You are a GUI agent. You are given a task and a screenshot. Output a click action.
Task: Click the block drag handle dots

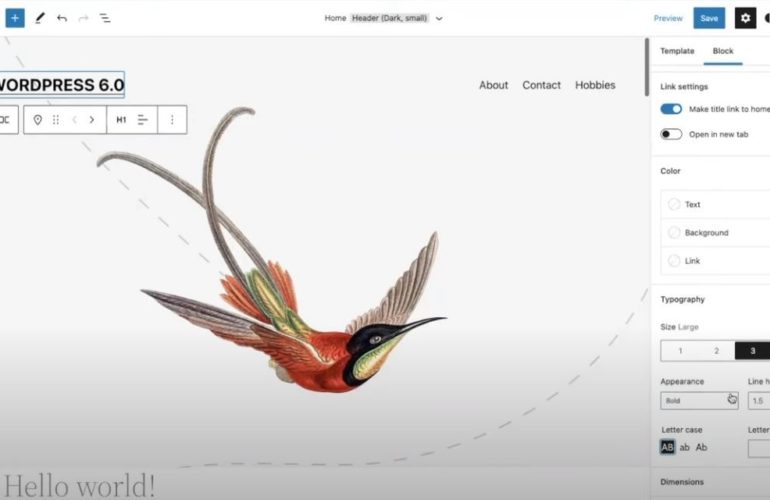click(56, 120)
